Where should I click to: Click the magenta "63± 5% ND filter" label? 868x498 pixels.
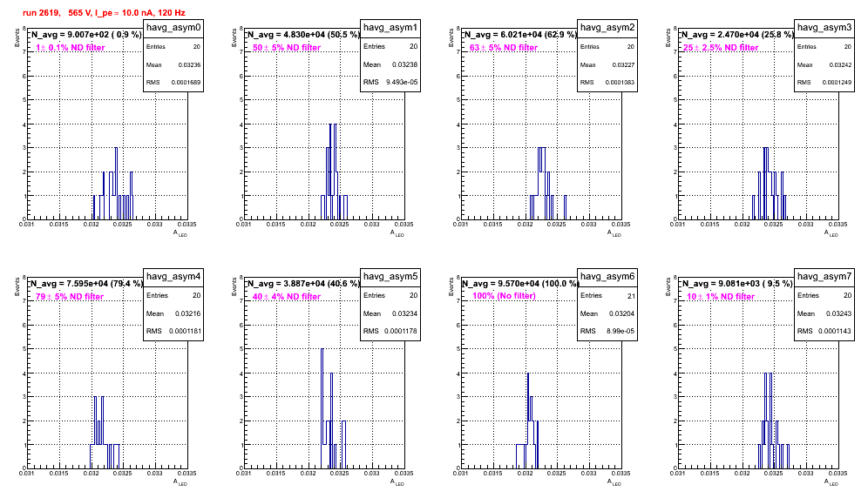click(x=504, y=48)
